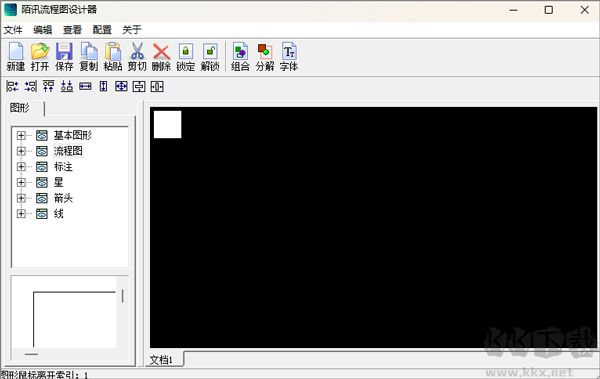Select the 基本图形 category label

point(73,135)
